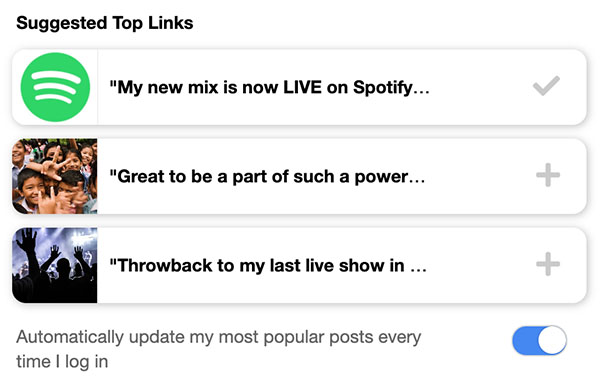Click the blue track of the auto-update switch

click(x=525, y=340)
